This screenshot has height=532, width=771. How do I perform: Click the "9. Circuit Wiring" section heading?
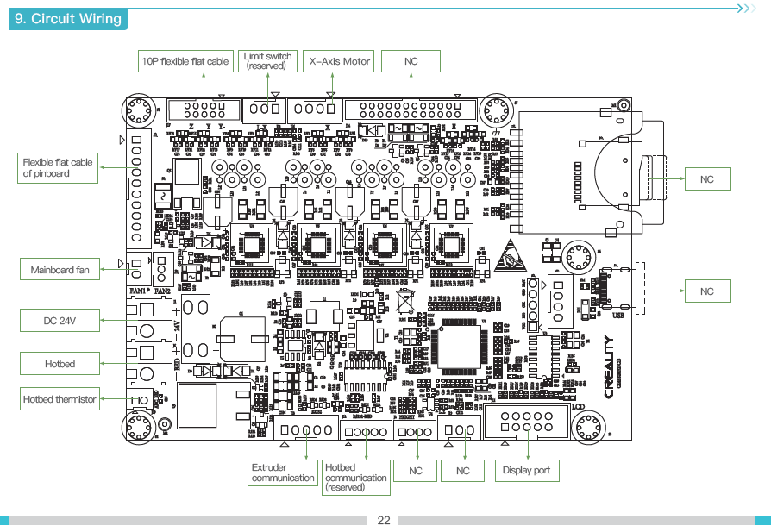pyautogui.click(x=68, y=19)
